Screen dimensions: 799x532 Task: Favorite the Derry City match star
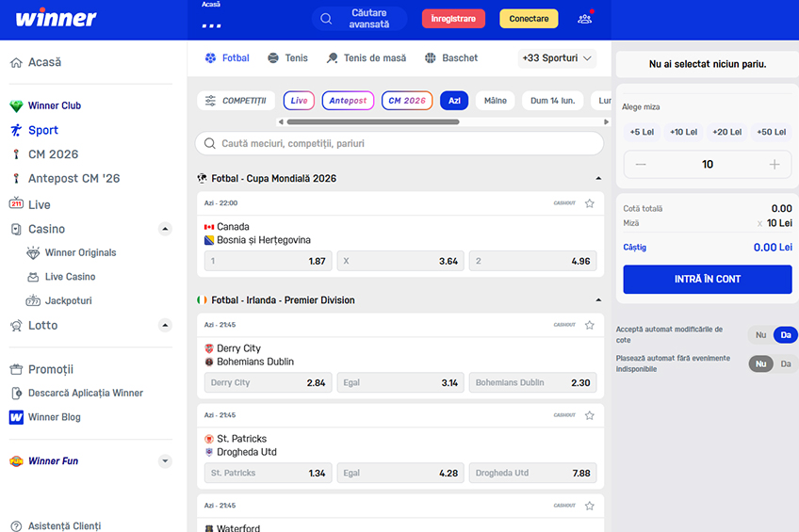pyautogui.click(x=590, y=325)
